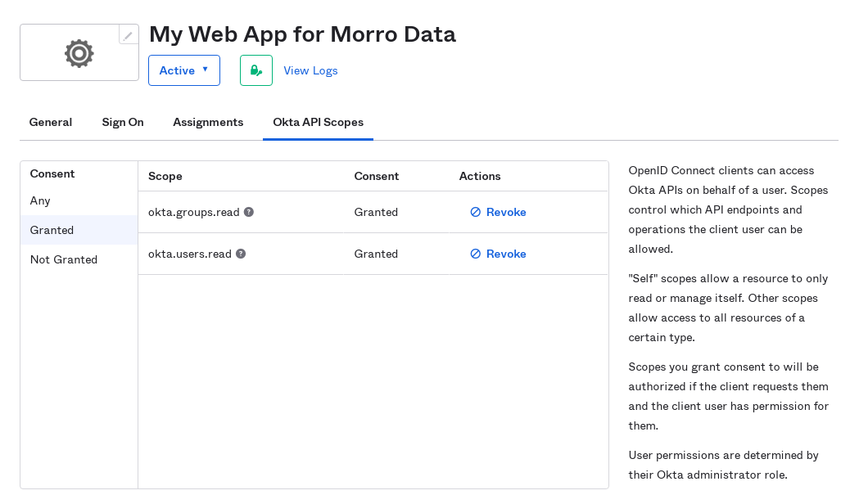
Task: Click the okta.groups.read scope name
Action: 193,212
